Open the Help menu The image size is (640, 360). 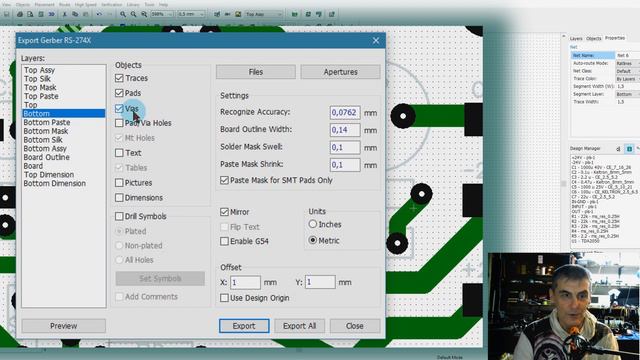pos(163,4)
